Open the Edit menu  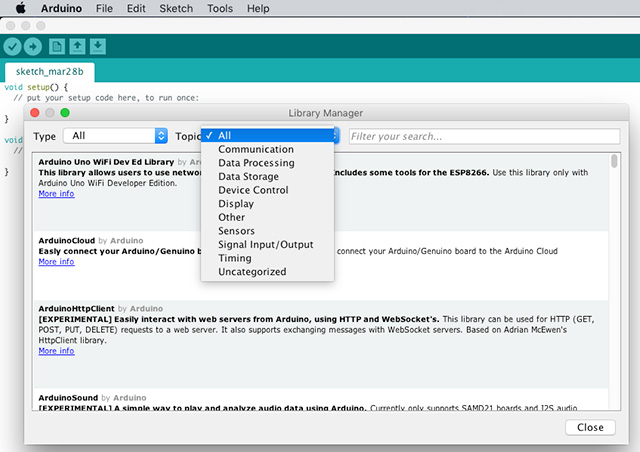pos(136,8)
